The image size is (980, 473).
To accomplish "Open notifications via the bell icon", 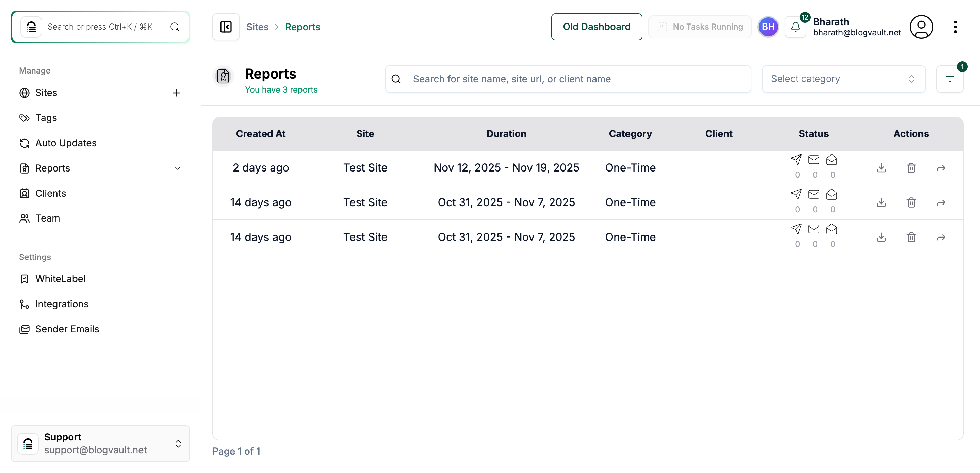I will [x=795, y=27].
